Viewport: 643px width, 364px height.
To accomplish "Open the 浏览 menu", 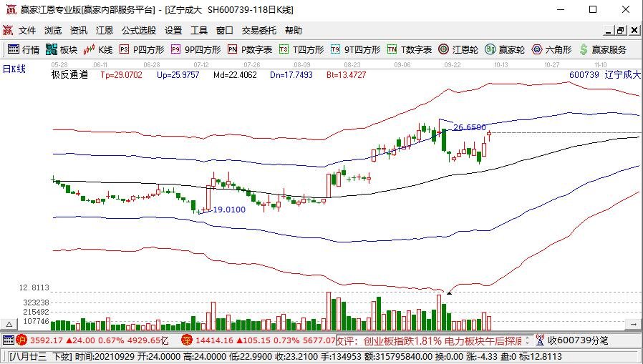I will tap(53, 30).
